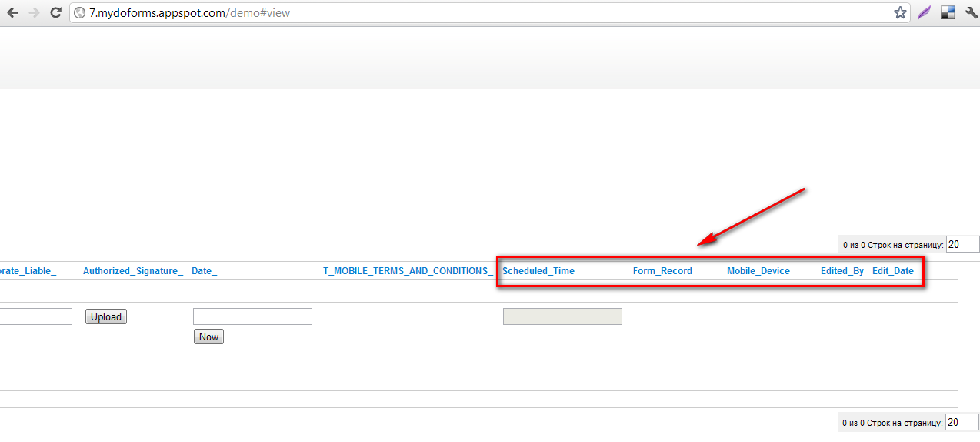Viewport: 980px width, 442px height.
Task: Click the bottom rows-per-page input box
Action: [962, 422]
